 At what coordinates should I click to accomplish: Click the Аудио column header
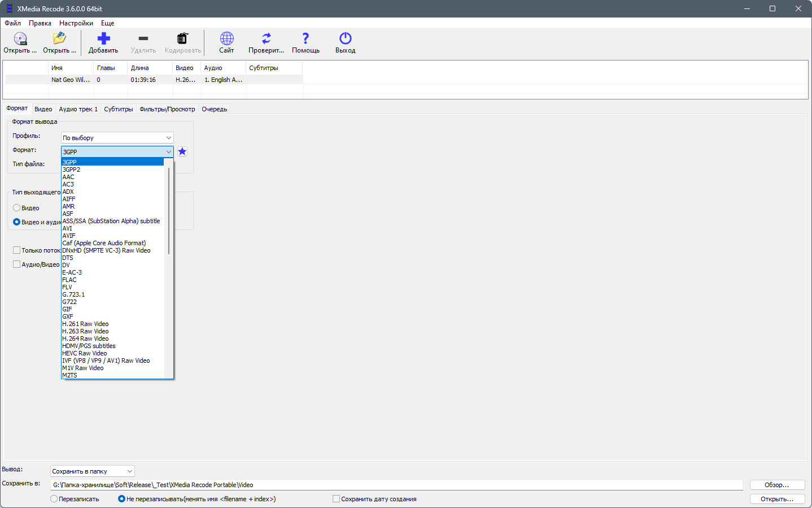pos(224,68)
